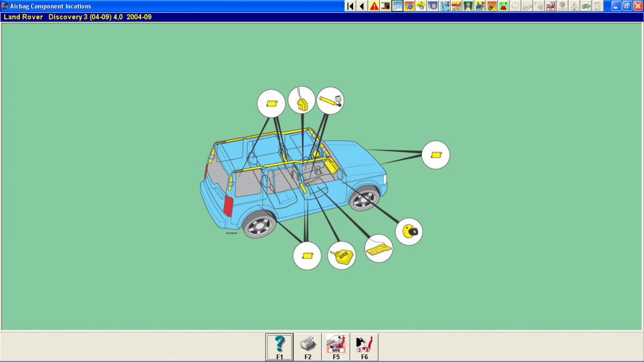Open the red warning triangle icon
The width and height of the screenshot is (644, 362).
[x=374, y=6]
